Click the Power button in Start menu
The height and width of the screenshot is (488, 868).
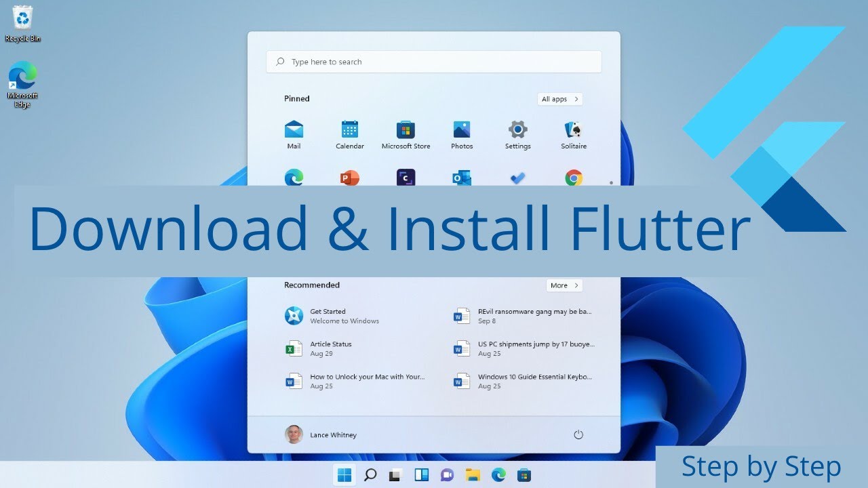(x=578, y=434)
